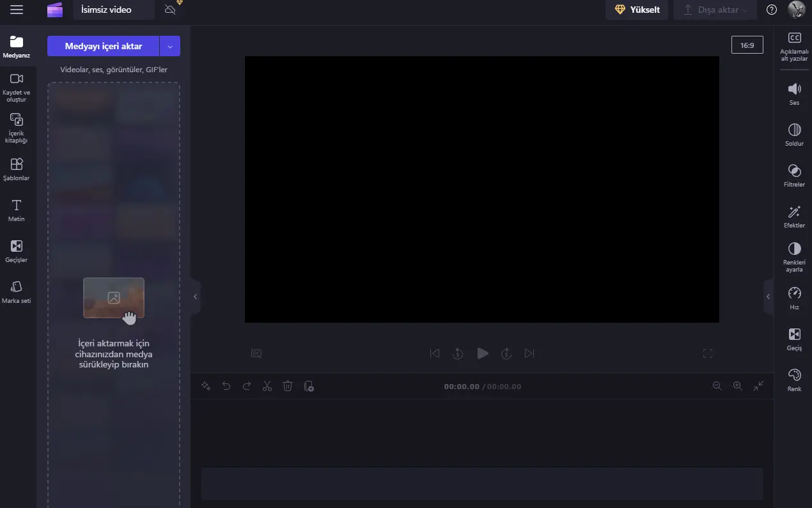Open Kaydet ve oluştur panel
This screenshot has width=812, height=508.
pos(17,88)
